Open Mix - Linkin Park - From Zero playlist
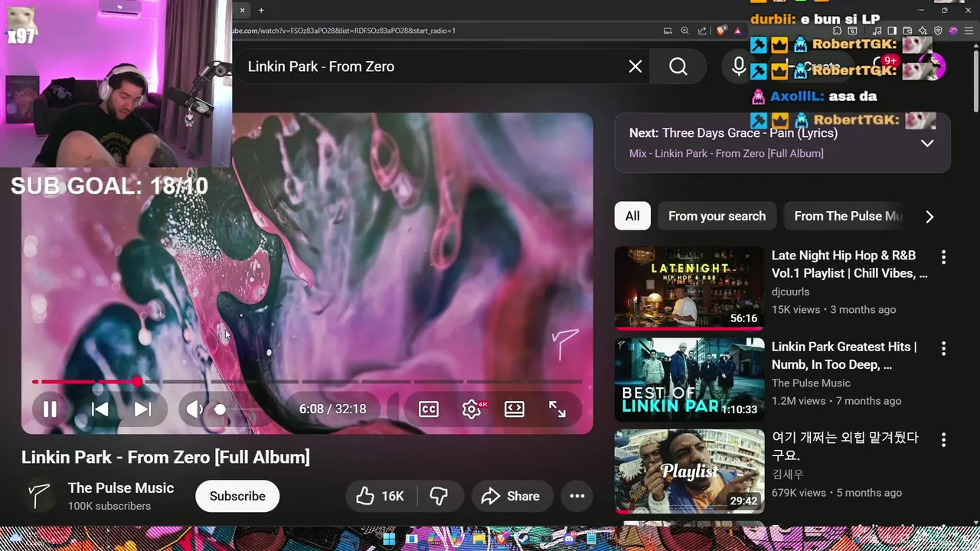This screenshot has width=980, height=551. (x=727, y=154)
